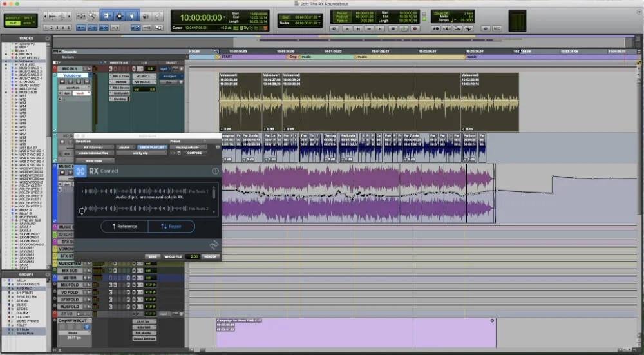Screen dimensions: 644x355
Task: Toggle the tempo conductor icon
Action: (469, 29)
